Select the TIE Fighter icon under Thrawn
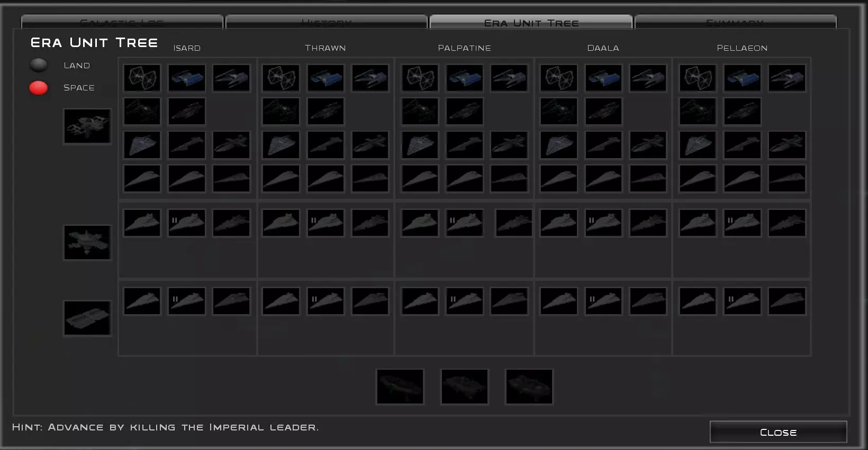 click(x=281, y=78)
